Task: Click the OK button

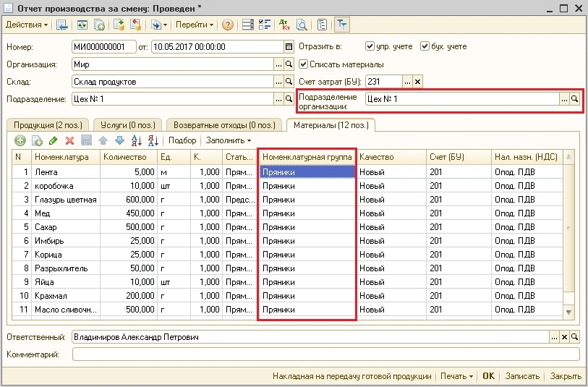Action: pos(489,376)
